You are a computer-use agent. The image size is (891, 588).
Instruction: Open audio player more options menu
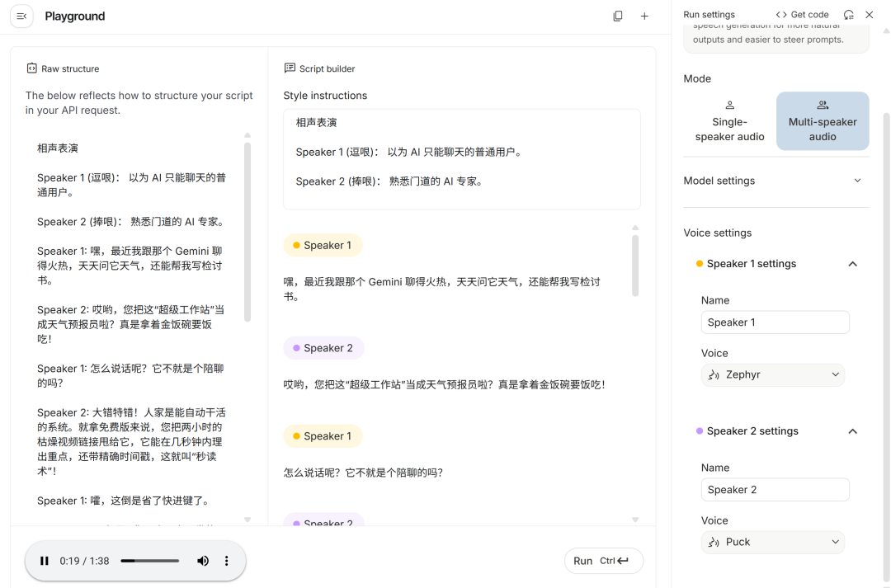tap(226, 561)
